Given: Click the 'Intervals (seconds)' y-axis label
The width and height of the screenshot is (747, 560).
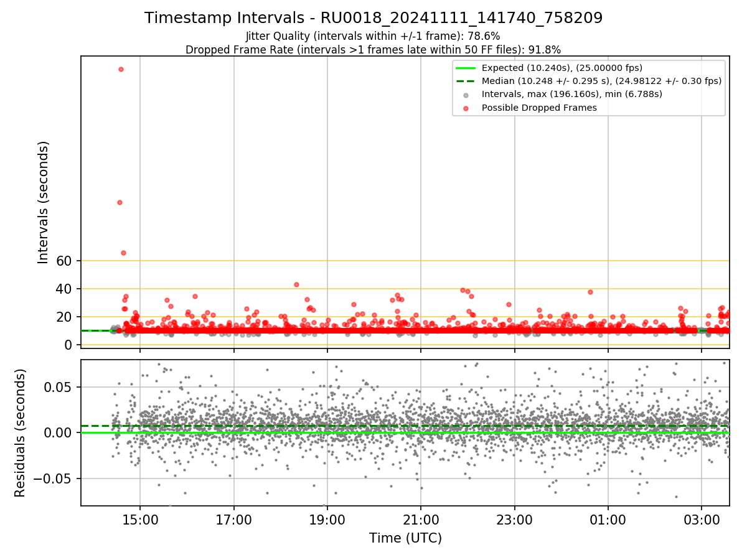Looking at the screenshot, I should coord(44,202).
